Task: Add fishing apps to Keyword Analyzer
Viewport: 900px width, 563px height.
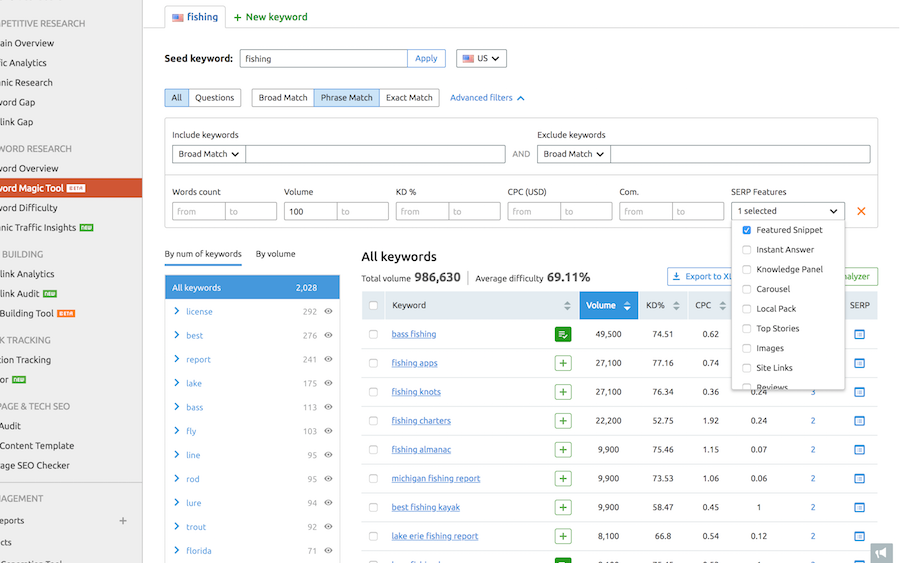Action: tap(563, 363)
